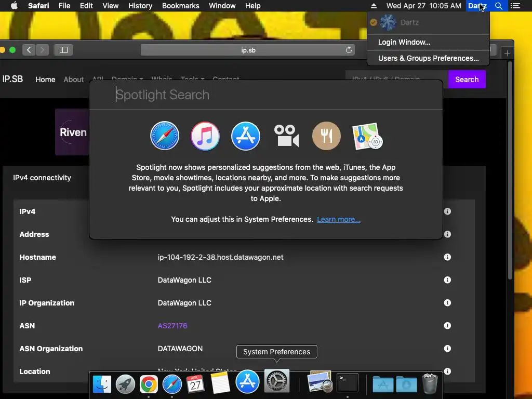Open Calendar showing April 27 in Dock
This screenshot has height=399, width=532.
(195, 384)
